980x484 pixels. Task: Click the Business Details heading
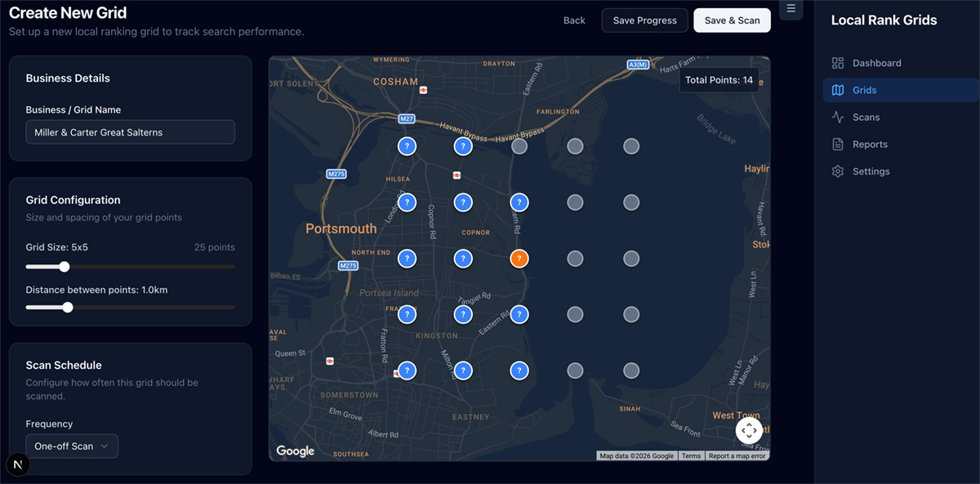click(68, 78)
